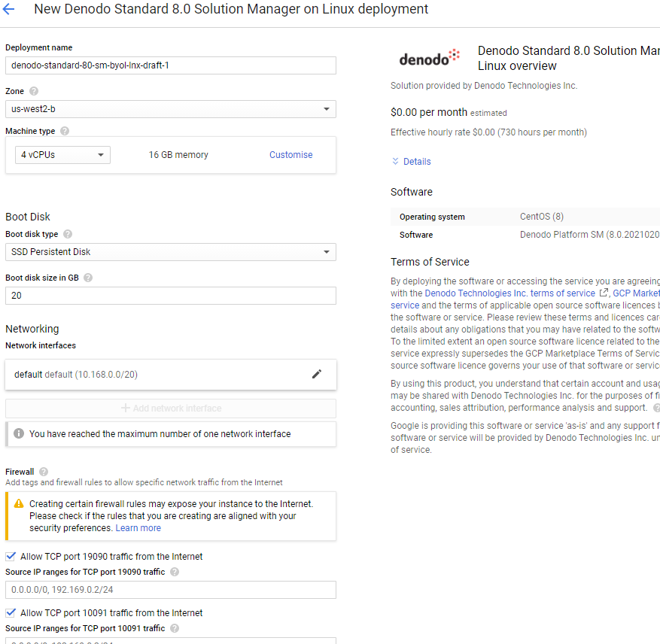
Task: Click the 'Terms of Service' heading
Action: 430,262
